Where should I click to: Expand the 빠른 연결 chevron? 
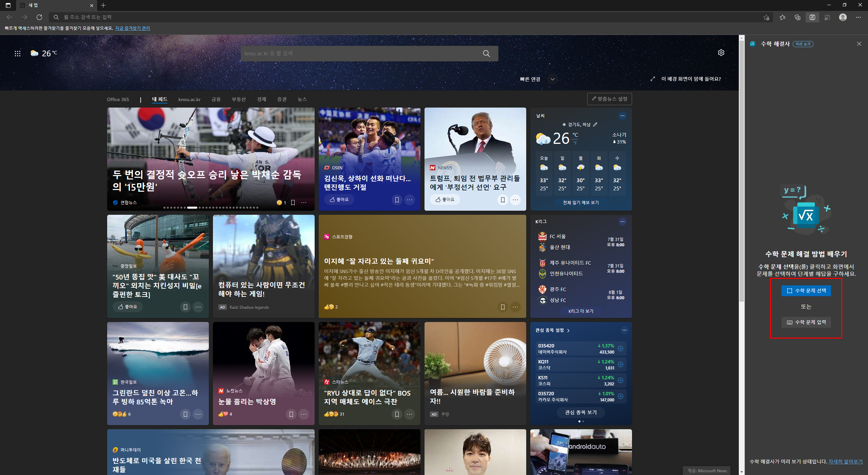click(x=552, y=79)
